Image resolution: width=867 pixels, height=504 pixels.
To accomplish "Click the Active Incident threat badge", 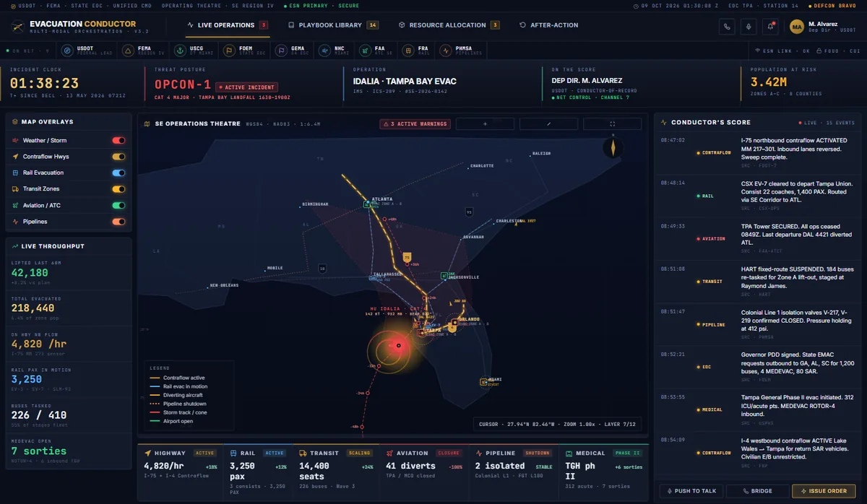I will coord(246,87).
